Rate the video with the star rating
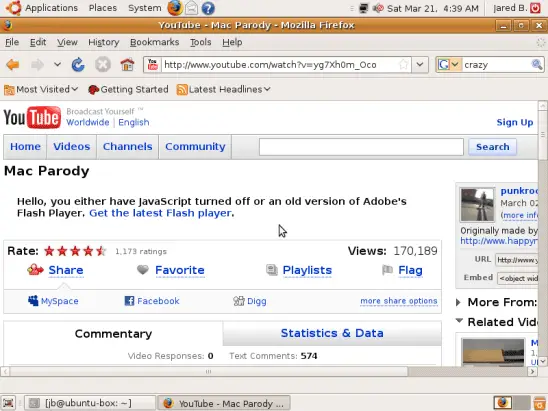548x411 pixels. [x=75, y=251]
